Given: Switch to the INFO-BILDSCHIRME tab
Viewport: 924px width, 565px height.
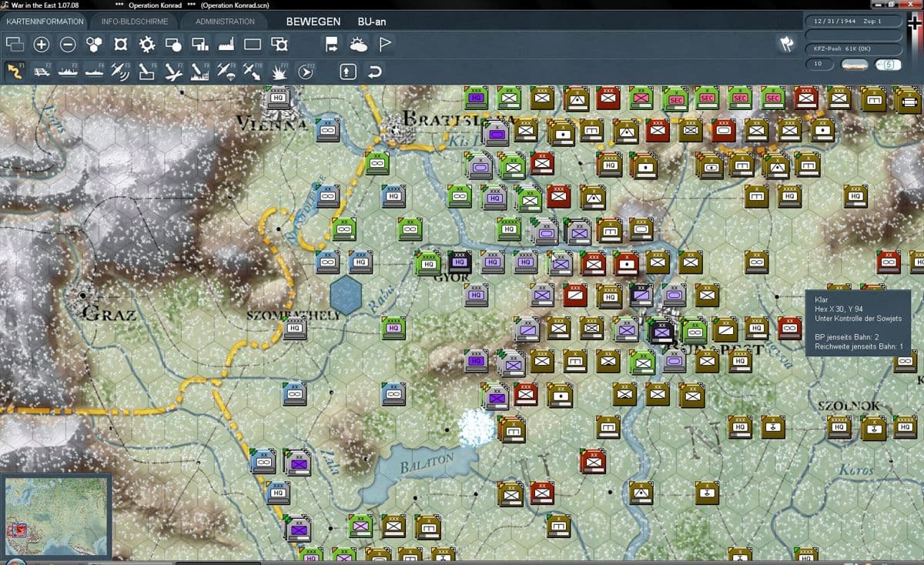Looking at the screenshot, I should 135,22.
